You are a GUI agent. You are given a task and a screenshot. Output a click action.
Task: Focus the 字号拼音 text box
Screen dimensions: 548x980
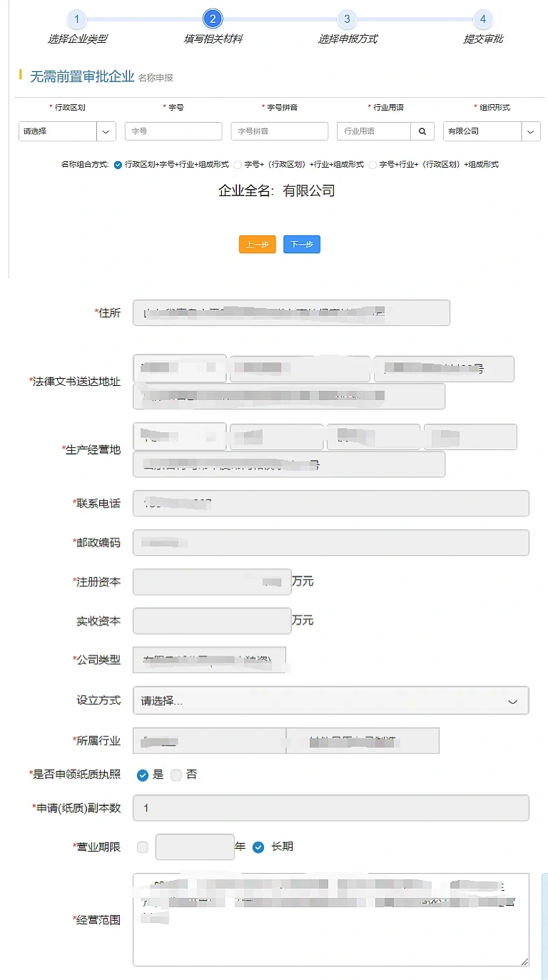(x=279, y=131)
